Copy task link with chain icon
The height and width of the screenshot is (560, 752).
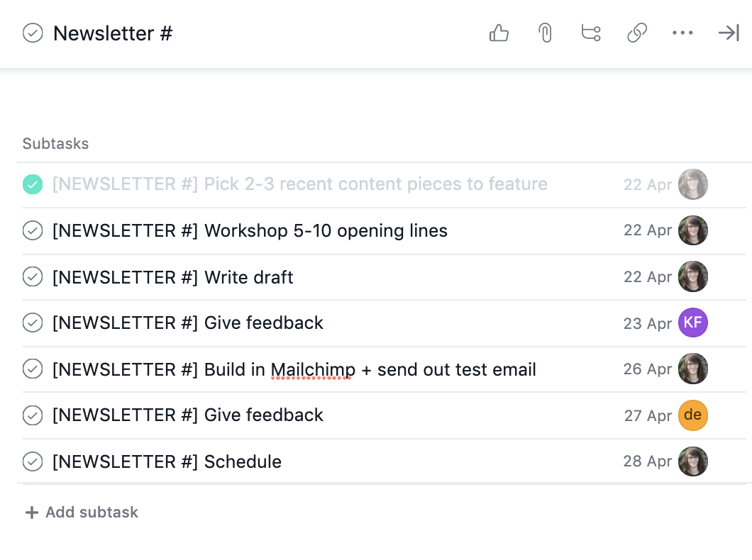(637, 33)
